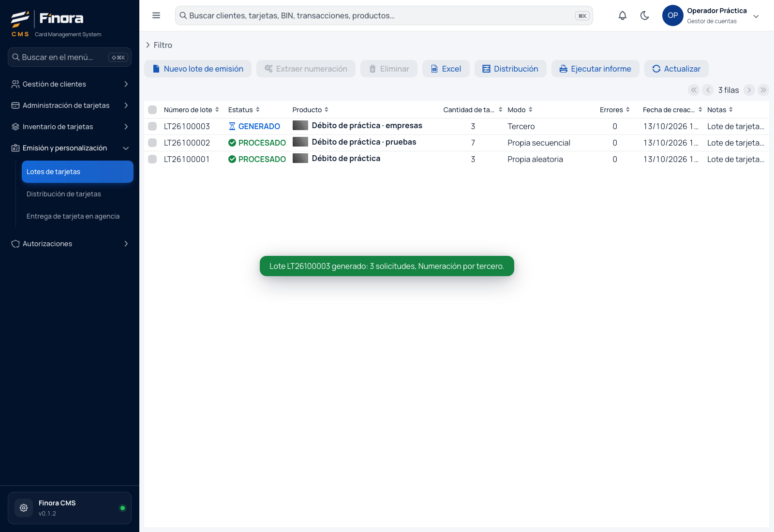Open Distribución de tarjetas menu item
Image resolution: width=774 pixels, height=532 pixels.
click(x=77, y=194)
